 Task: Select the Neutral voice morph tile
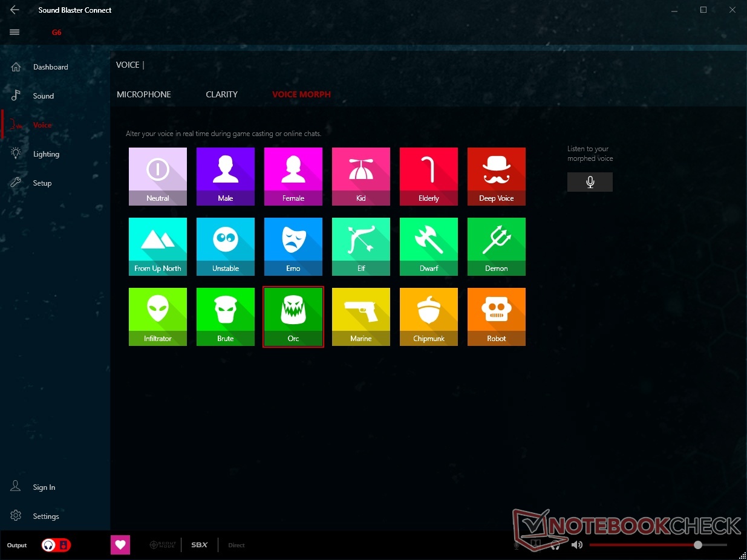point(158,177)
